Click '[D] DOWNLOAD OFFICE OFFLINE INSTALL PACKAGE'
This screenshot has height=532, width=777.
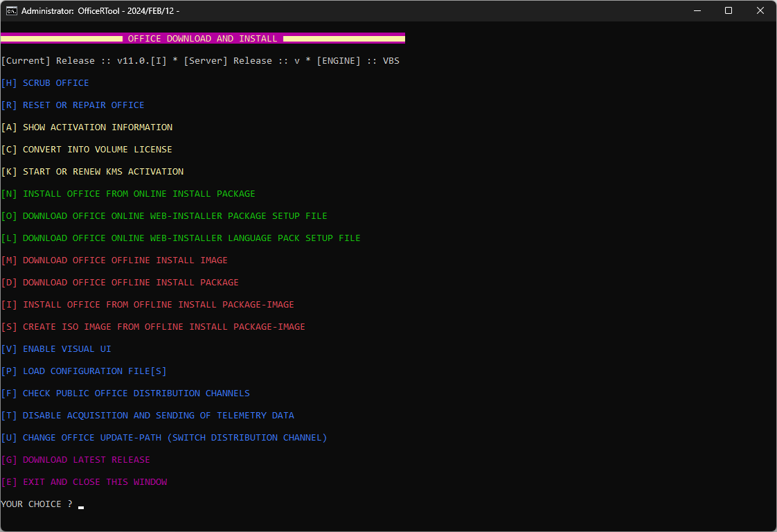click(120, 283)
